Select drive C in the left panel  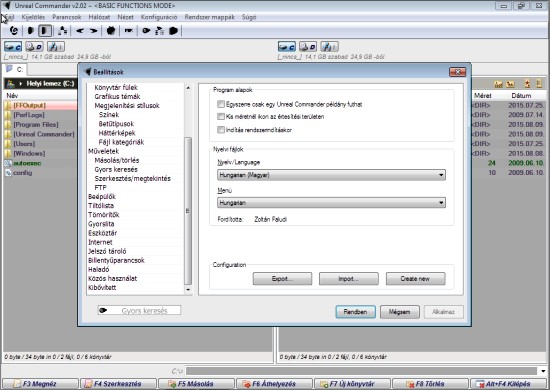(x=13, y=47)
